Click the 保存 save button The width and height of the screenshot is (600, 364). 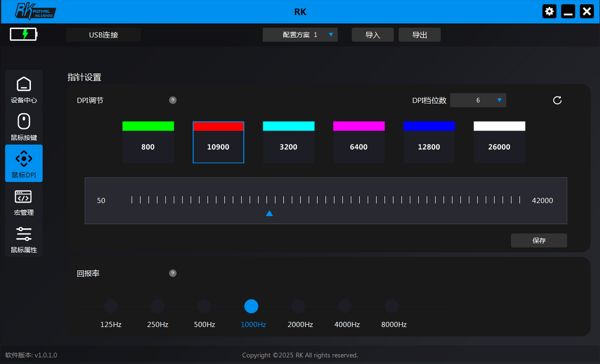coord(539,240)
